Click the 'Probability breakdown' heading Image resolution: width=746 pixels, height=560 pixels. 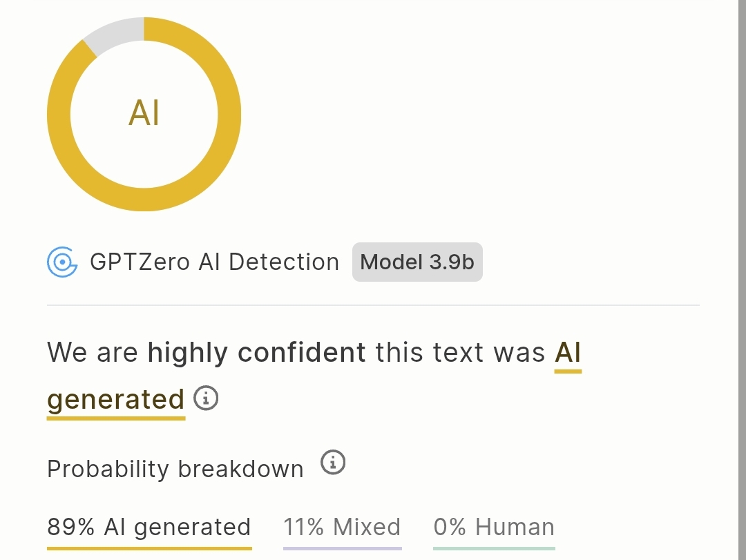pyautogui.click(x=175, y=469)
